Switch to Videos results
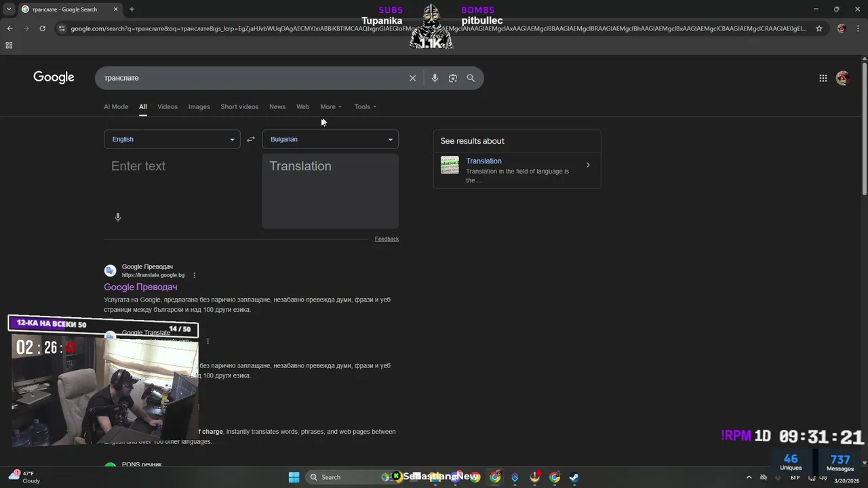Screen dimensions: 868x488 167,106
